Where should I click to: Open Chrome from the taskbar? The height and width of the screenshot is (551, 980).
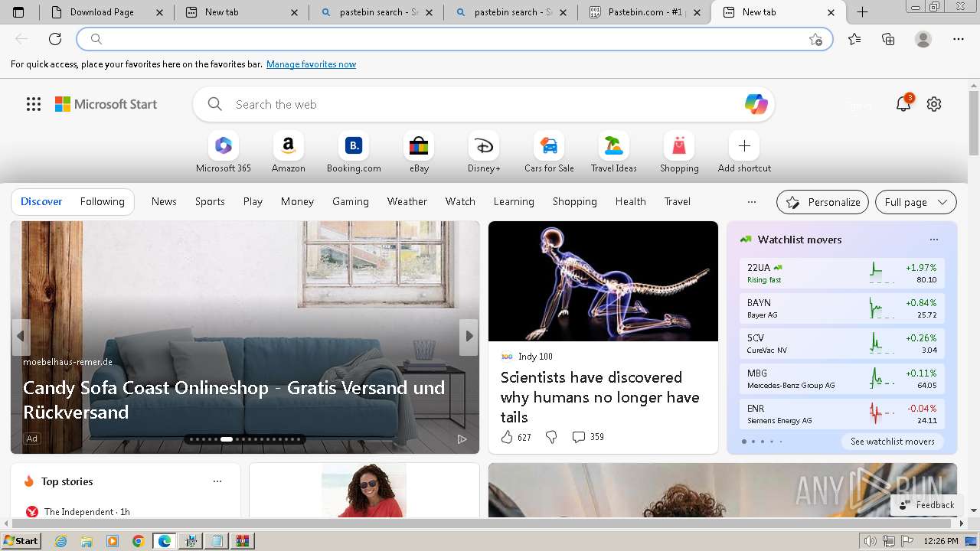[138, 541]
